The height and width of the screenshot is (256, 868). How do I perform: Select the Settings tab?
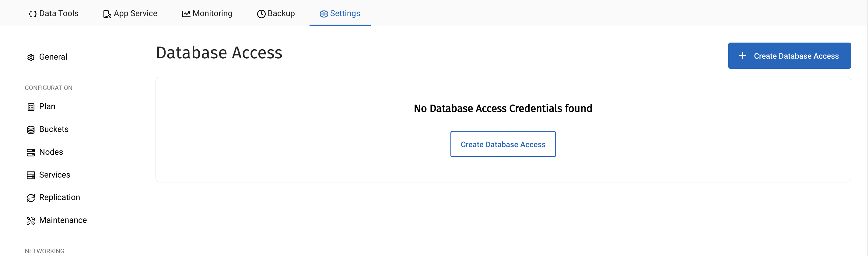[x=340, y=13]
